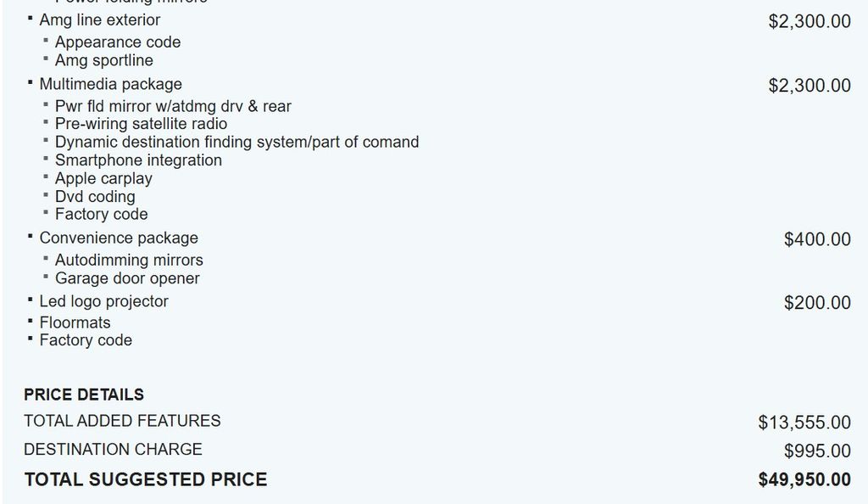Viewport: 868px width, 504px height.
Task: Select the Led logo projector $200.00 price
Action: (x=817, y=303)
